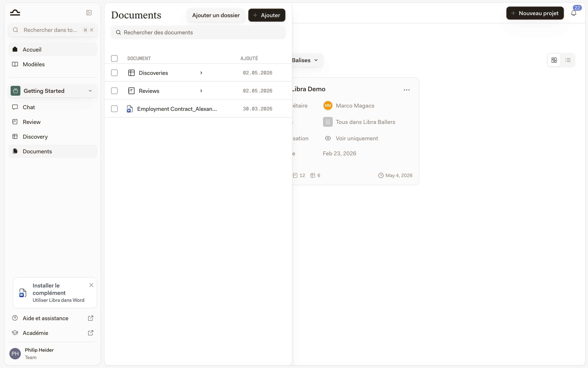Click the PH user avatar
The height and width of the screenshot is (368, 588).
[15, 353]
